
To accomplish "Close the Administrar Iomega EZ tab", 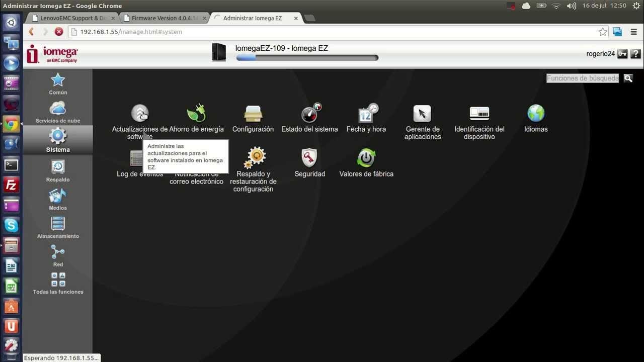I will tap(296, 18).
